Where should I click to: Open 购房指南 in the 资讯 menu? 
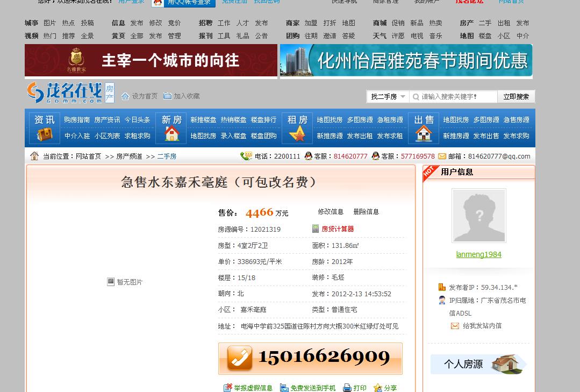click(77, 120)
